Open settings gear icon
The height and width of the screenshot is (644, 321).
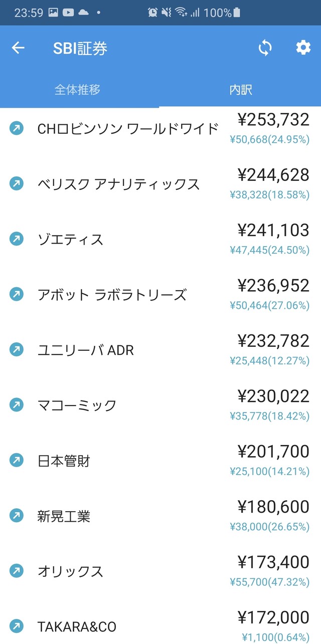point(303,48)
